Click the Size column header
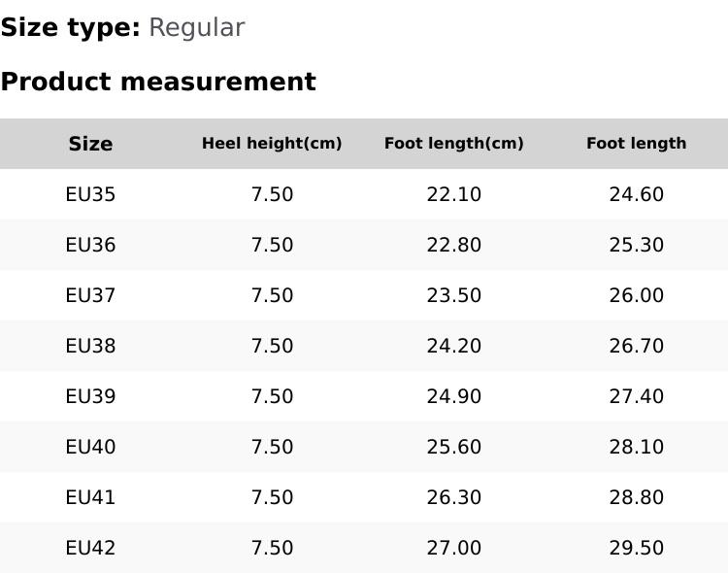The image size is (728, 573). tap(90, 144)
